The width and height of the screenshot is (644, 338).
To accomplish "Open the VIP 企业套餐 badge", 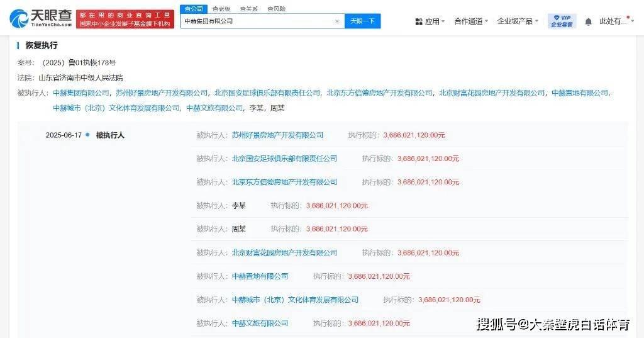I will coord(562,21).
